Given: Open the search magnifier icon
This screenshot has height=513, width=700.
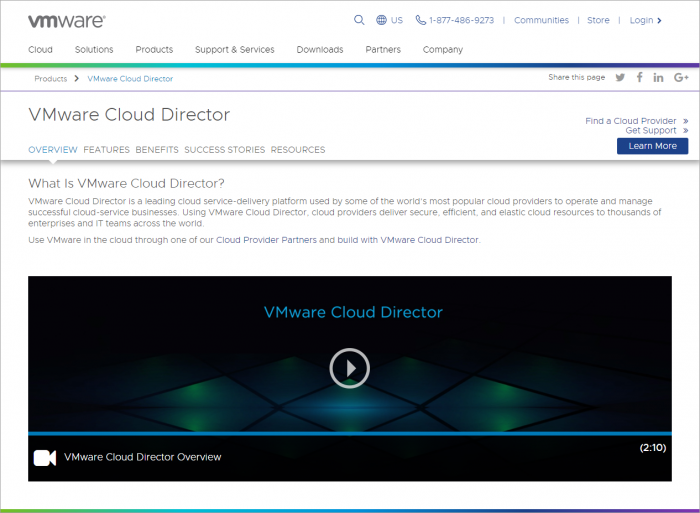Looking at the screenshot, I should [359, 20].
